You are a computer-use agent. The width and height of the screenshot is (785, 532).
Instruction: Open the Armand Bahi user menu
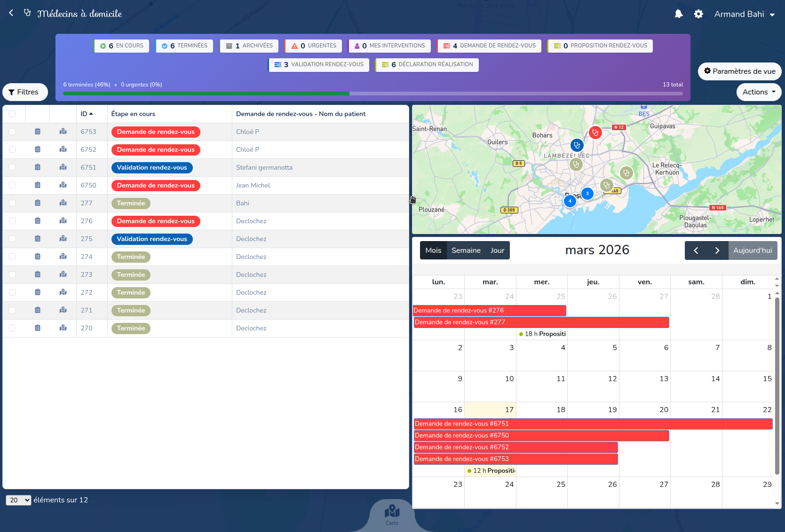(744, 14)
